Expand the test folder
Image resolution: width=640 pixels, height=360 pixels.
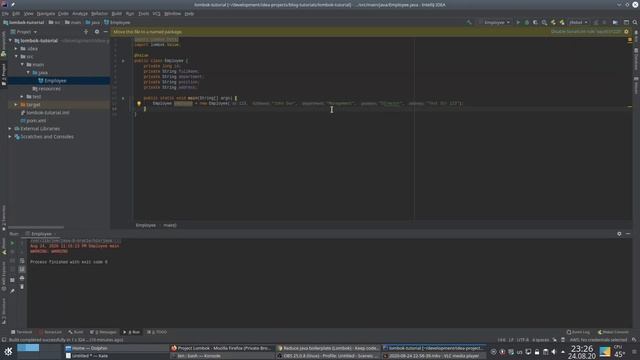tap(22, 97)
